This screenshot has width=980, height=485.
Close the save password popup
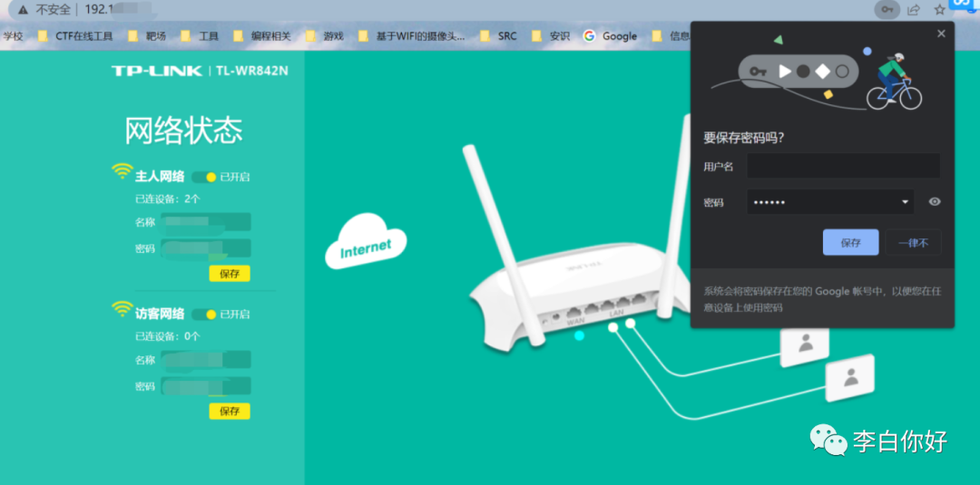point(941,34)
